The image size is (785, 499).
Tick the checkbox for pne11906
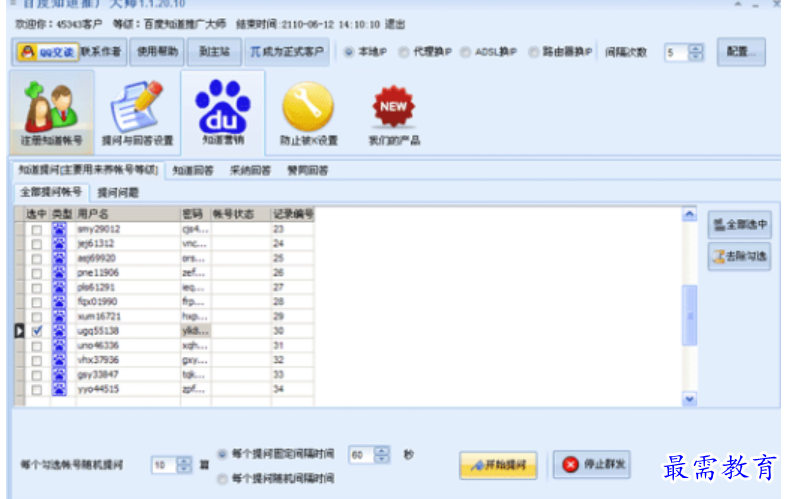tap(37, 273)
